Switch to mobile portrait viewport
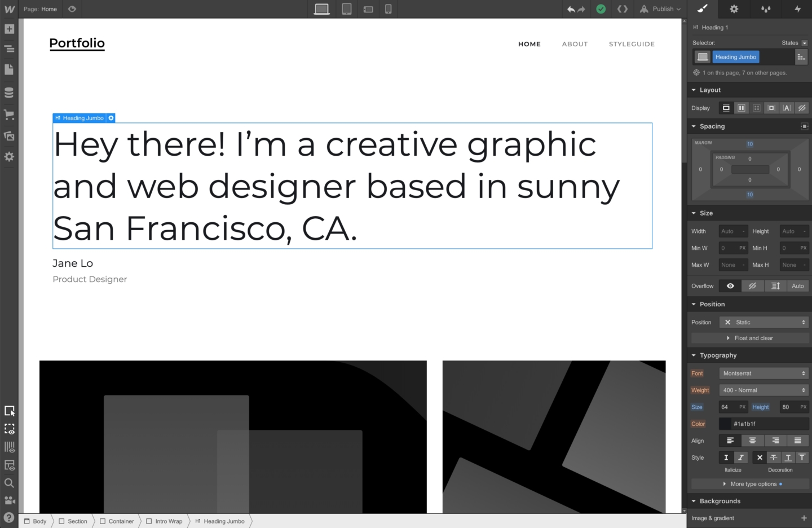Viewport: 812px width, 528px height. tap(389, 9)
